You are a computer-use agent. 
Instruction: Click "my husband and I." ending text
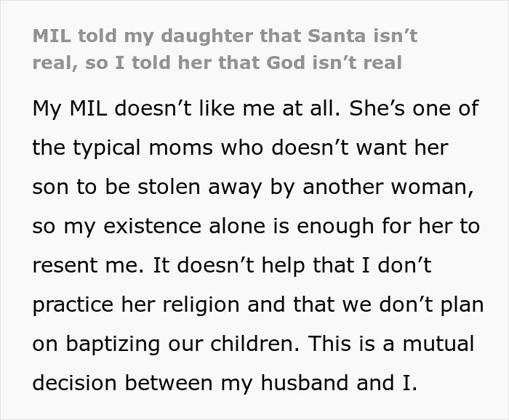339,384
